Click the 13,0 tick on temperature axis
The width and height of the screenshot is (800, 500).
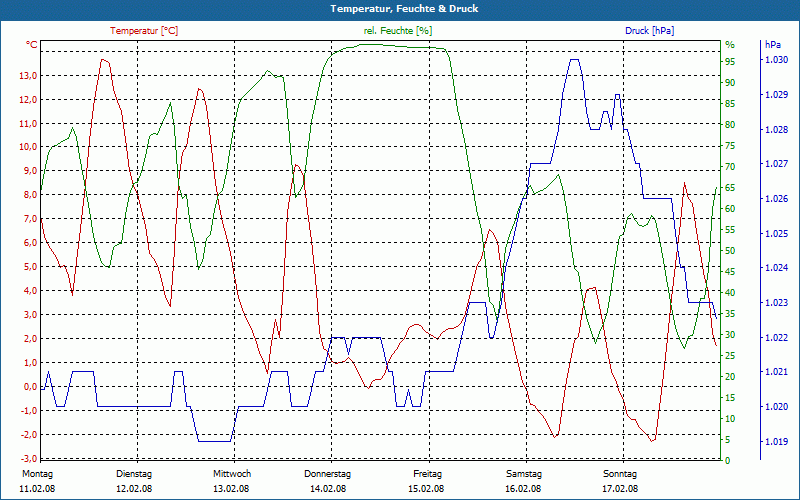coord(27,76)
